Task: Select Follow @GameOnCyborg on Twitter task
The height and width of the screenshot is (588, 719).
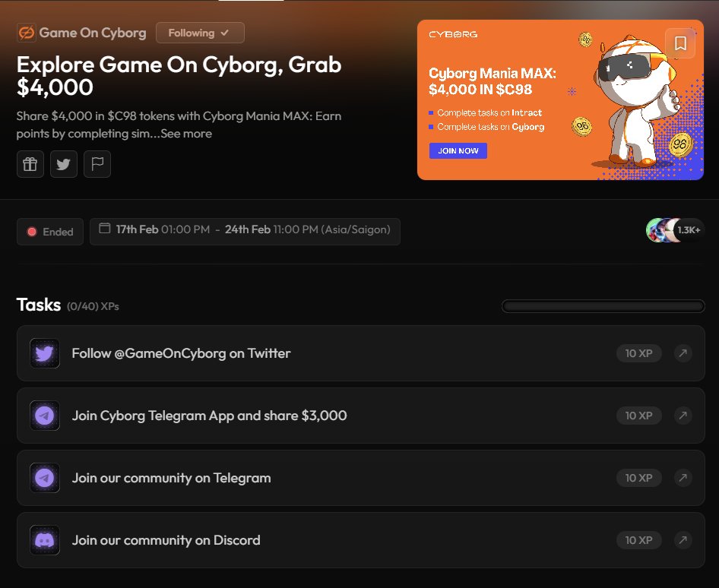Action: pos(360,353)
